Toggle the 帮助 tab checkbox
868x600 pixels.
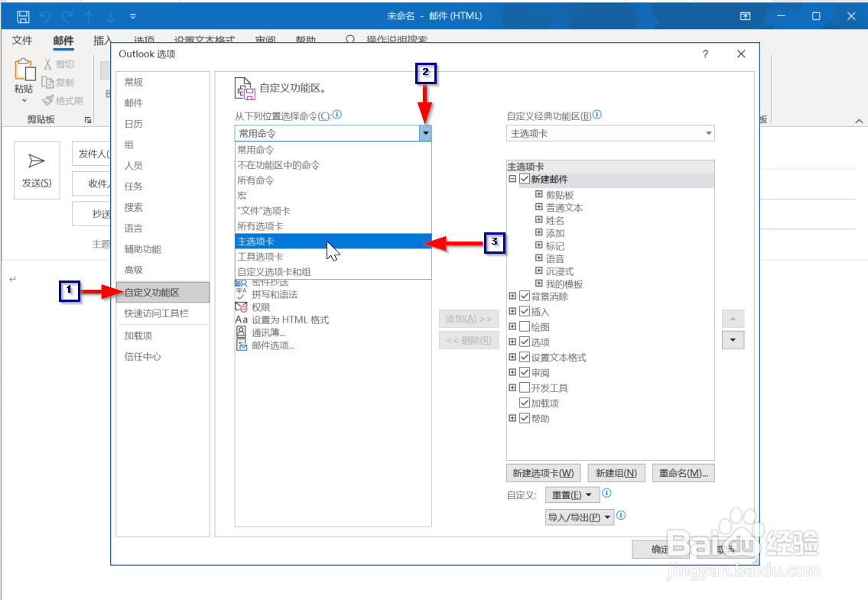[524, 418]
